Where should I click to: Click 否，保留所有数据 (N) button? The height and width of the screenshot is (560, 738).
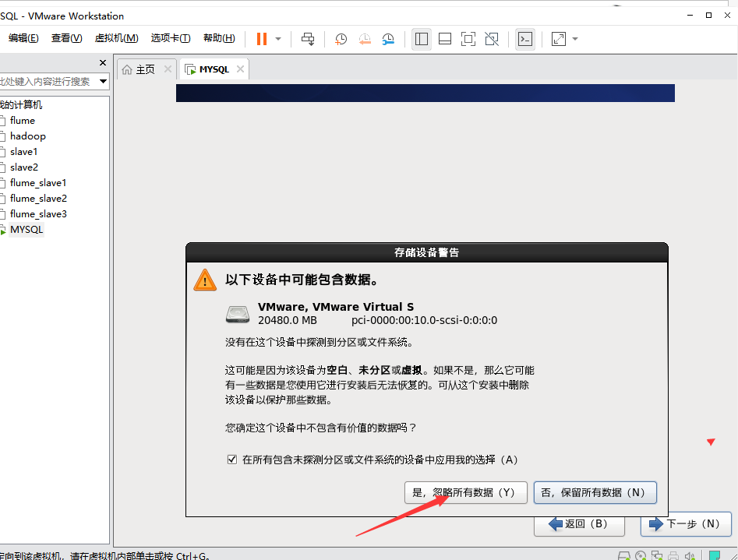coord(595,492)
